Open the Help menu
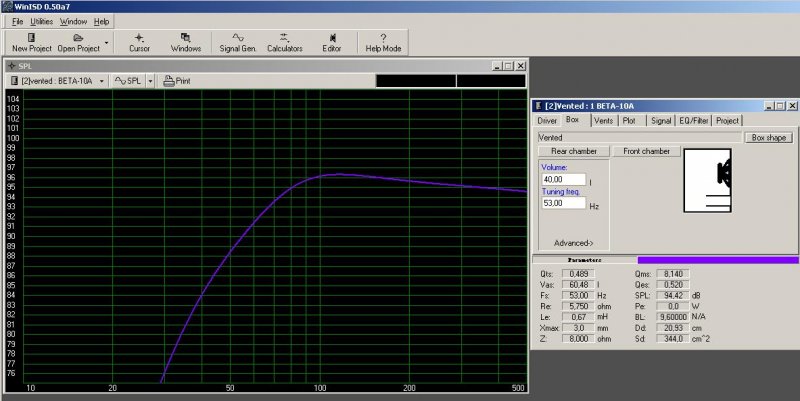This screenshot has width=800, height=401. (x=102, y=21)
